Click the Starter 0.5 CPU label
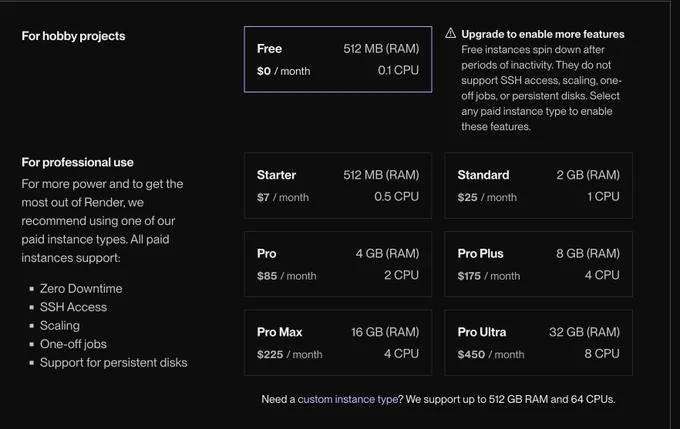 [x=396, y=196]
